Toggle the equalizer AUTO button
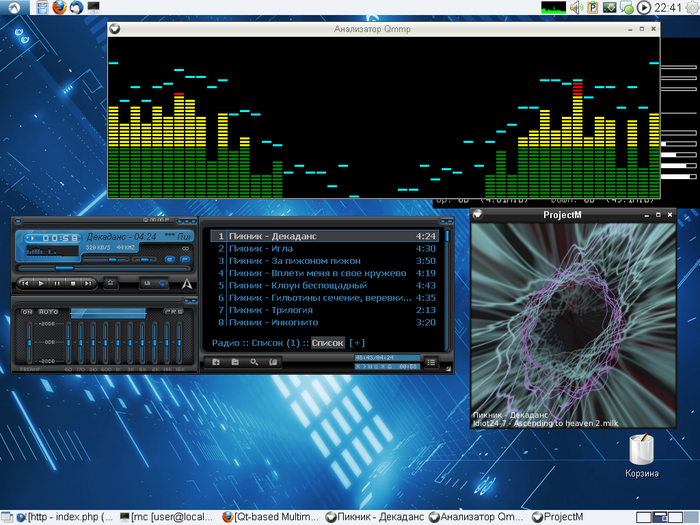Viewport: 700px width, 525px height. point(48,312)
